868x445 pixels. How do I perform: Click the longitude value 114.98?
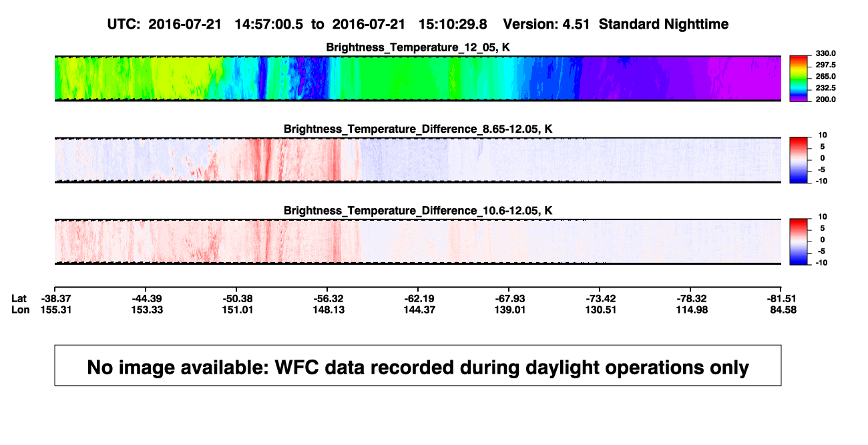click(x=690, y=310)
